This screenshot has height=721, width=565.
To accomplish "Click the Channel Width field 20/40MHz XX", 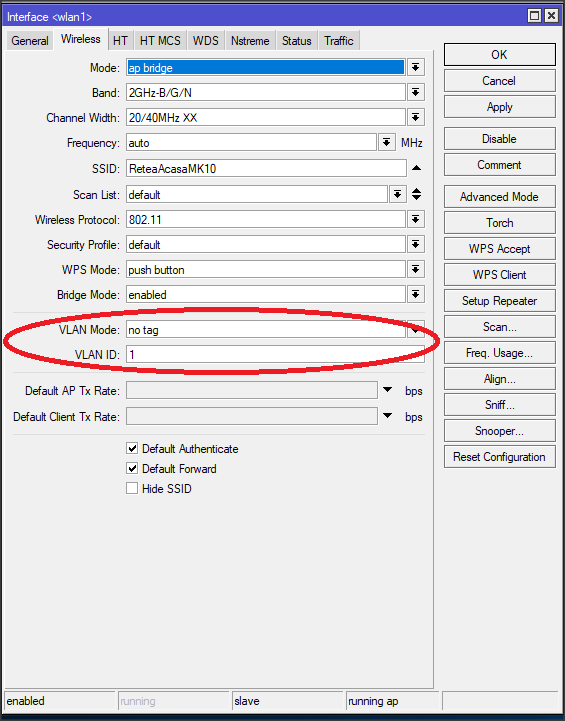I will [x=266, y=118].
